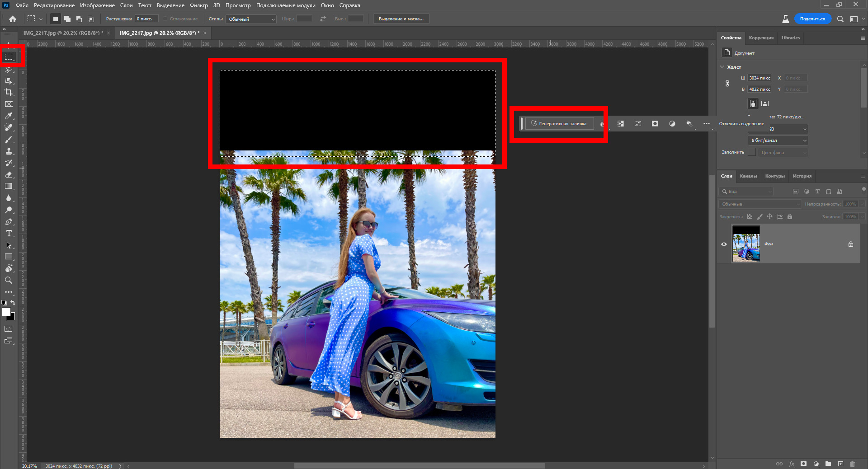Select the Brush tool
The width and height of the screenshot is (868, 469).
click(9, 140)
